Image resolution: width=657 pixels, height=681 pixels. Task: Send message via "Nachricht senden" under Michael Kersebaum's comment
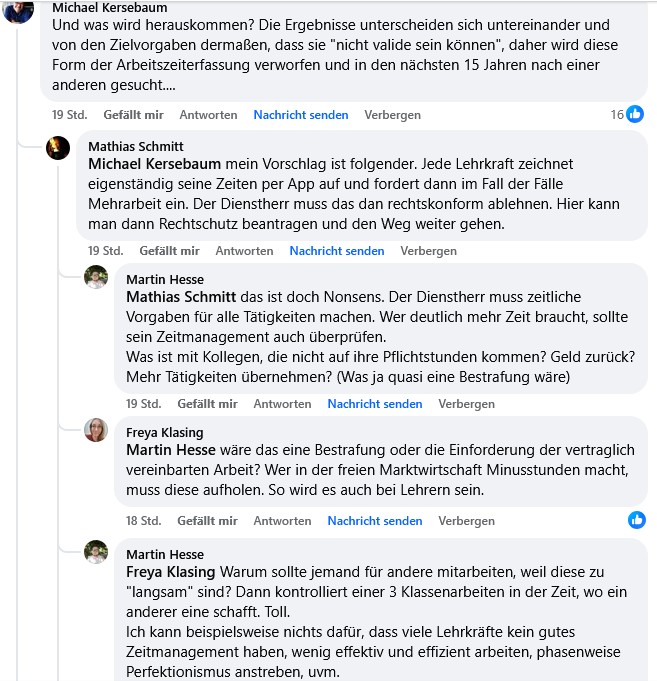tap(301, 115)
